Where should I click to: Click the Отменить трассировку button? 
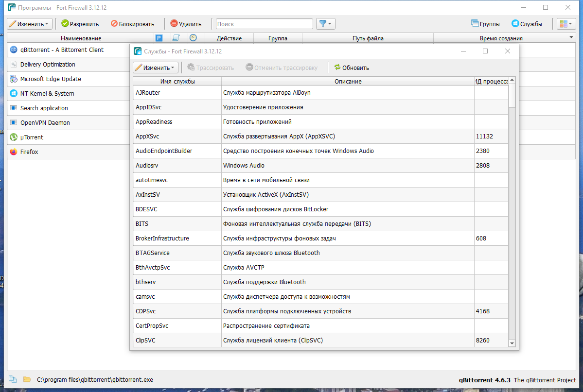(282, 68)
